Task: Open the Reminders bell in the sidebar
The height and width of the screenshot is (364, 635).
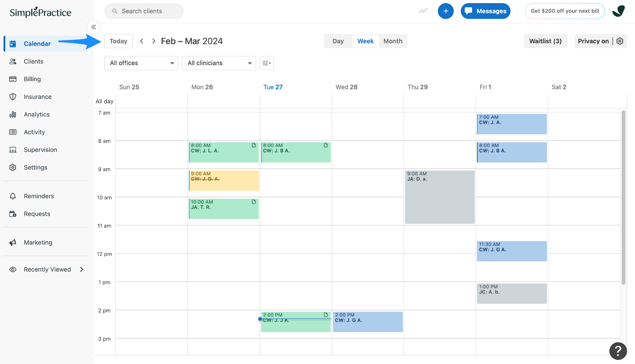Action: click(x=38, y=196)
